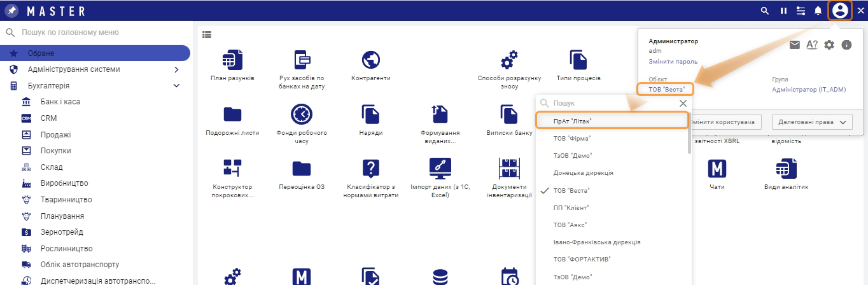Open Імпорт даних (з 1С, Excel) icon

pyautogui.click(x=440, y=169)
